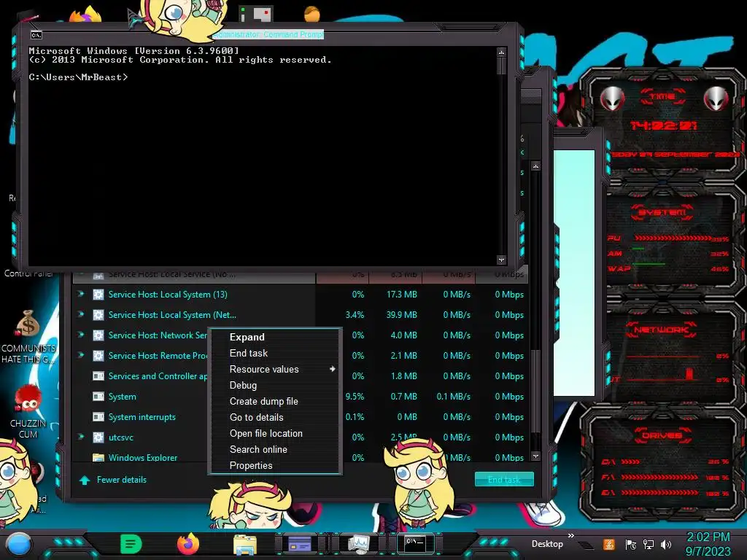Select Debug from the context menu
747x560 pixels.
(x=275, y=385)
